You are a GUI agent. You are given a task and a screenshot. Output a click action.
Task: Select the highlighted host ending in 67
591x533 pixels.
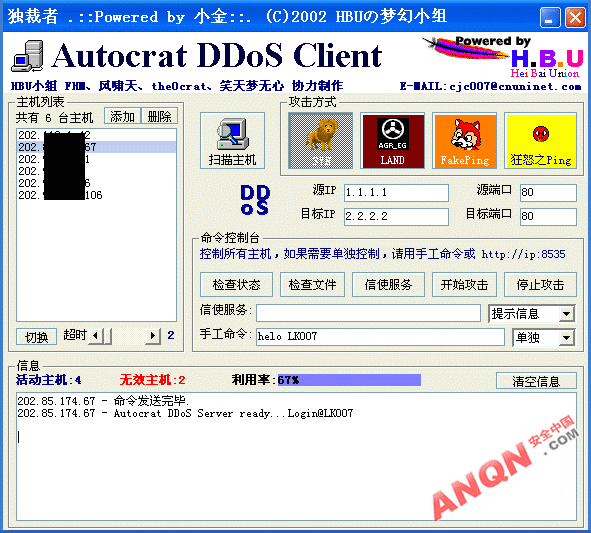[x=96, y=147]
